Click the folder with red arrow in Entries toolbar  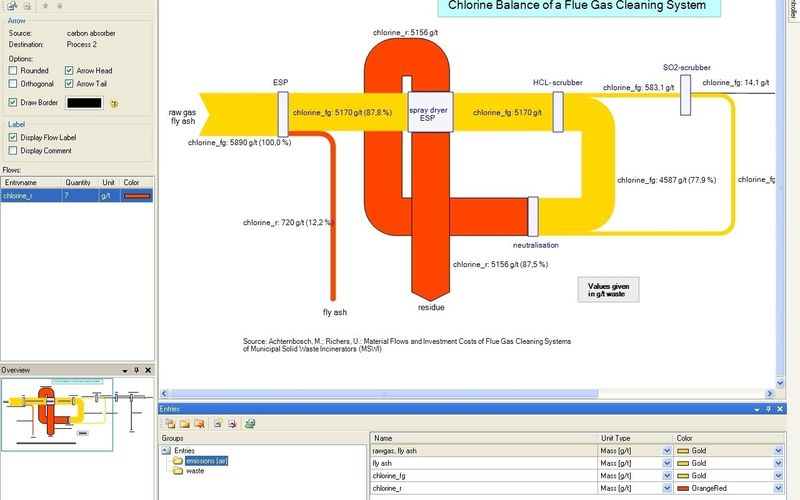click(x=199, y=423)
